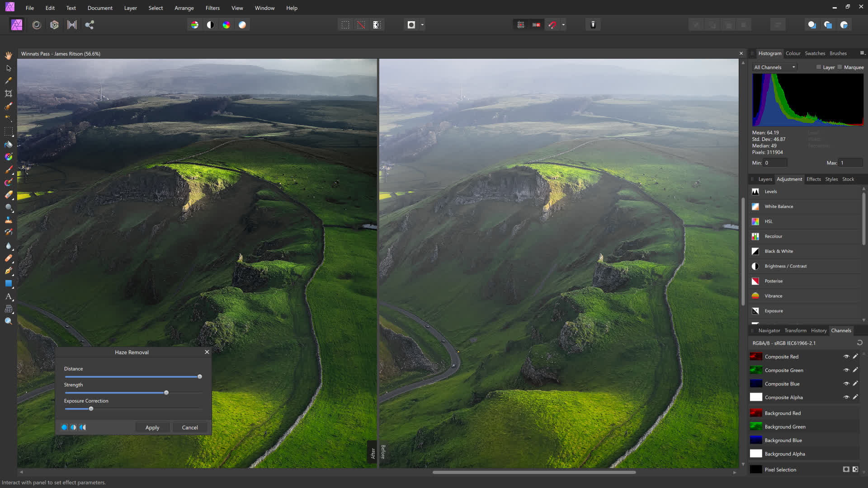Switch to Liquify Persona icon

tap(37, 25)
